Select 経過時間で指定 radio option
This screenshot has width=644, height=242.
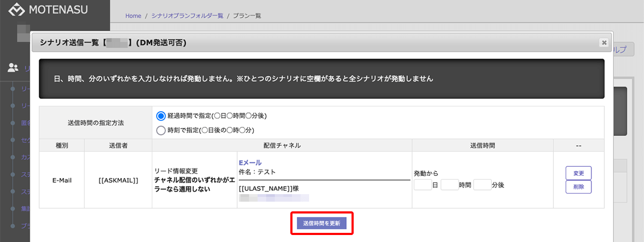[x=160, y=116]
